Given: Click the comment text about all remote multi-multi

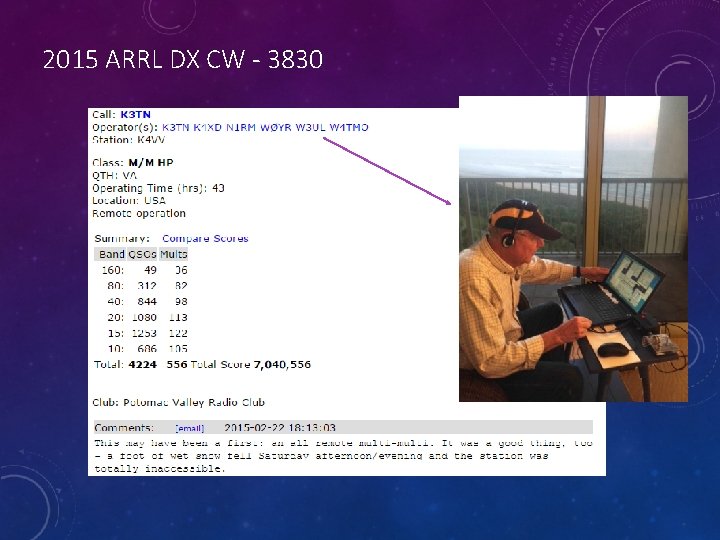Looking at the screenshot, I should point(343,456).
